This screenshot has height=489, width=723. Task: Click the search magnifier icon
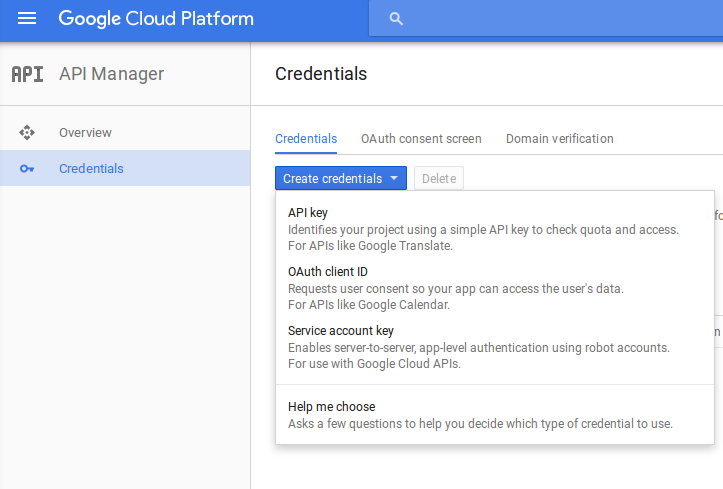click(x=396, y=18)
